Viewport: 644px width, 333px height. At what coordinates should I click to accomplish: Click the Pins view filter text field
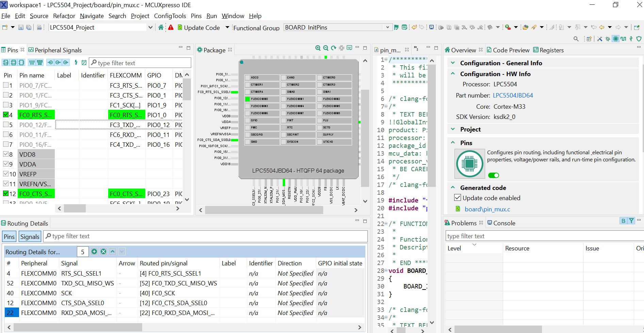[140, 63]
